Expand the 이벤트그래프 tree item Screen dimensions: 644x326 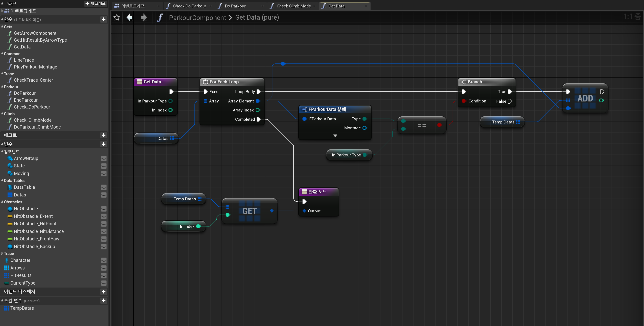[2, 11]
